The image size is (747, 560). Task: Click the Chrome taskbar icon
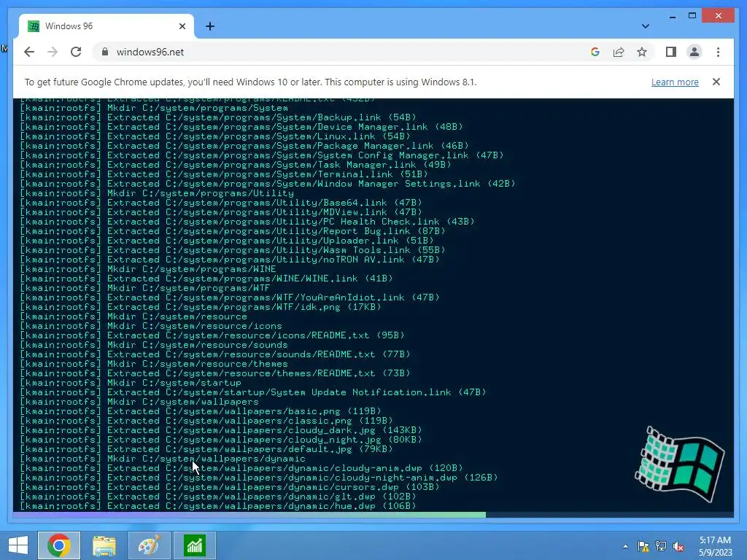[59, 545]
